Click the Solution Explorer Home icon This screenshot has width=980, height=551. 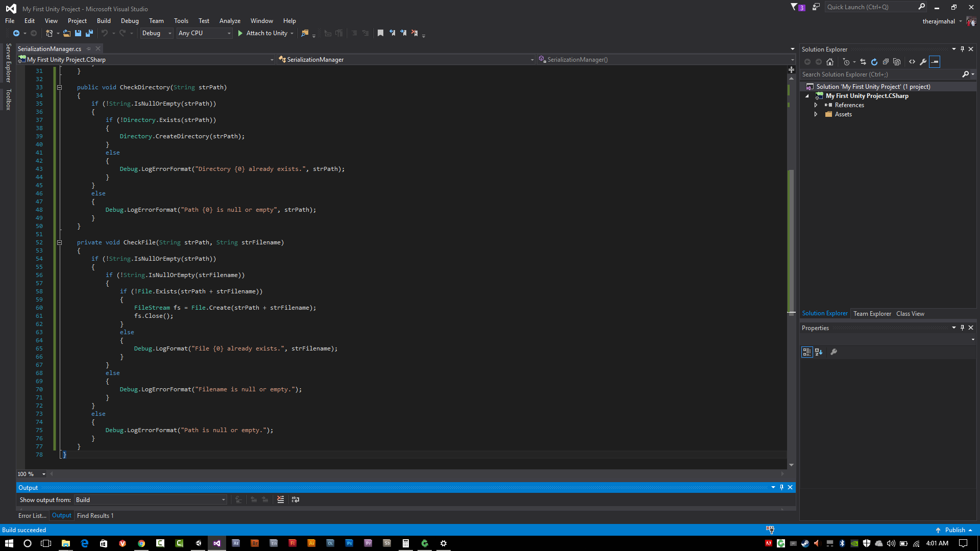coord(830,62)
